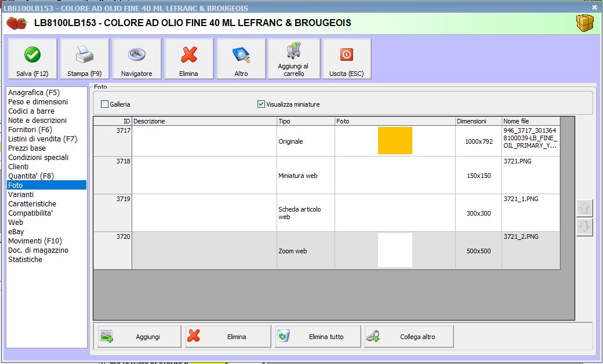Select Note e descrizioni section
Screen dimensions: 603x364
click(x=37, y=121)
